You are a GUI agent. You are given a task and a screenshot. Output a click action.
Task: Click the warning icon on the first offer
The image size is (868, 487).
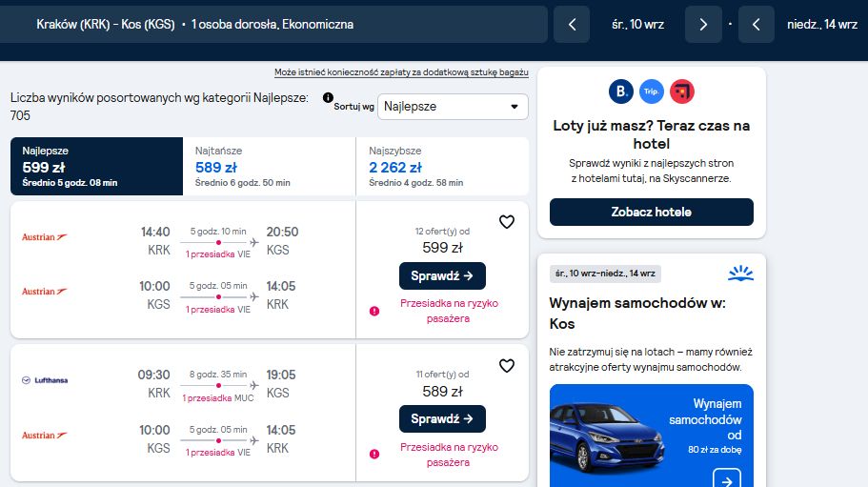click(x=374, y=311)
